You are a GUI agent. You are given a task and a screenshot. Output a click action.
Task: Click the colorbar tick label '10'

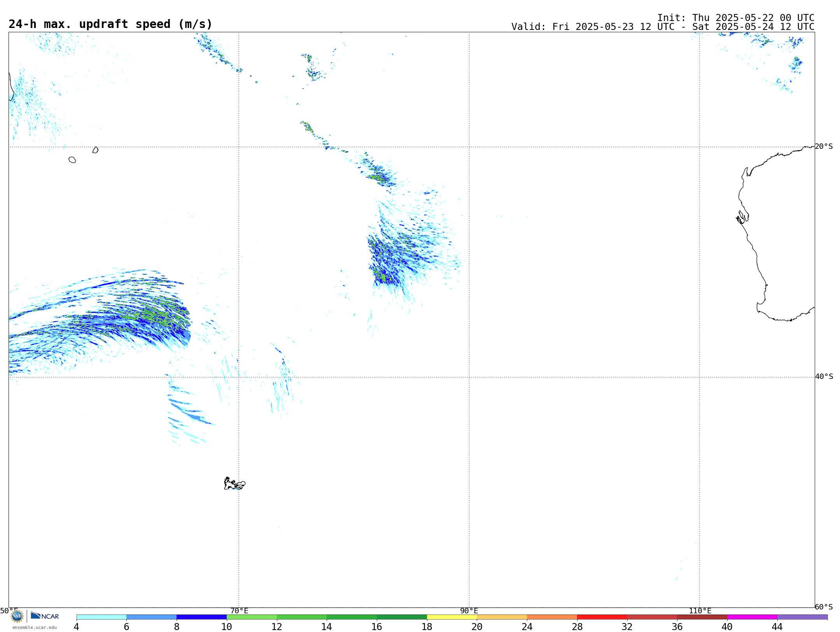[227, 627]
